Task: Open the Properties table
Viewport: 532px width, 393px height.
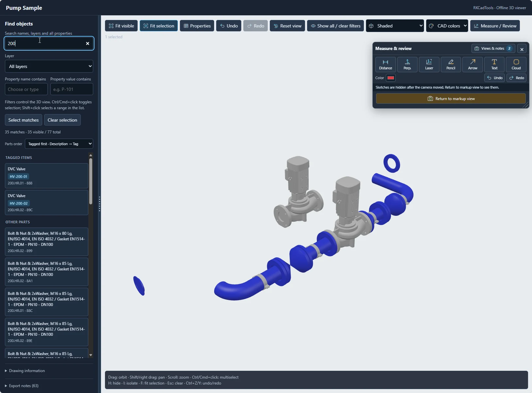Action: click(x=197, y=26)
